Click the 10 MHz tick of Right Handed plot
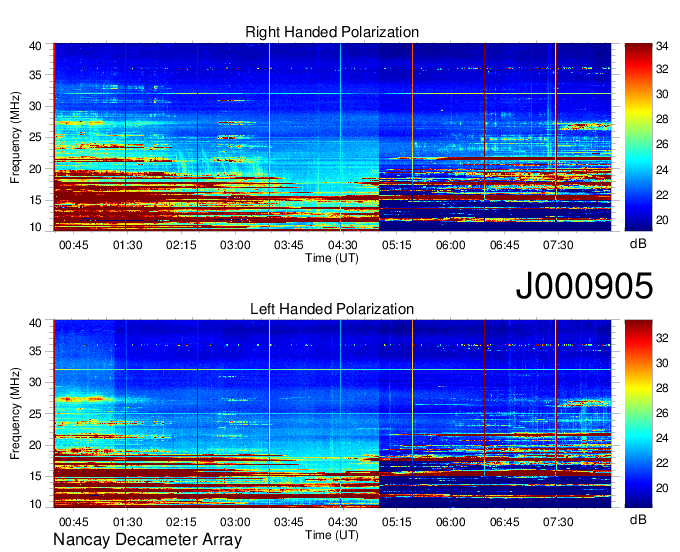 pyautogui.click(x=35, y=227)
